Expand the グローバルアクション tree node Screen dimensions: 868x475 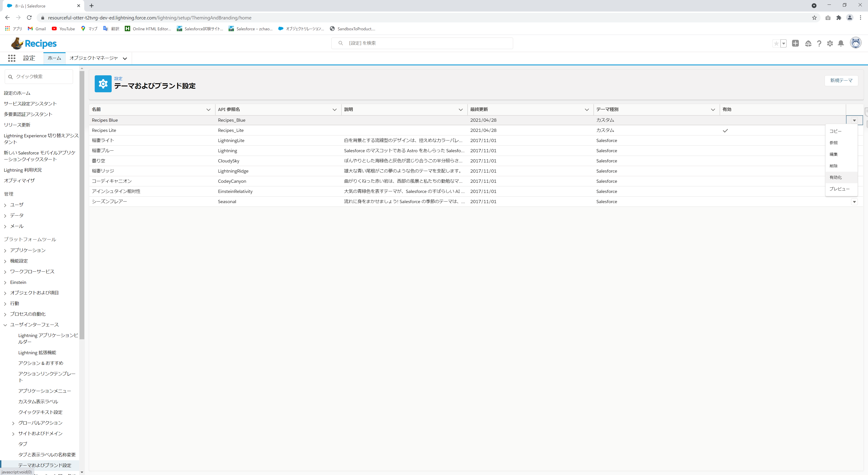tap(13, 423)
